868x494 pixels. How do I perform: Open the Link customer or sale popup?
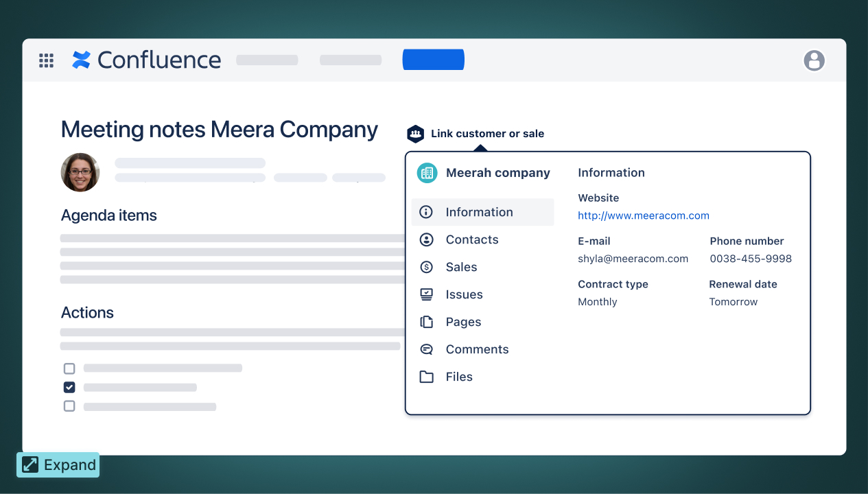486,134
